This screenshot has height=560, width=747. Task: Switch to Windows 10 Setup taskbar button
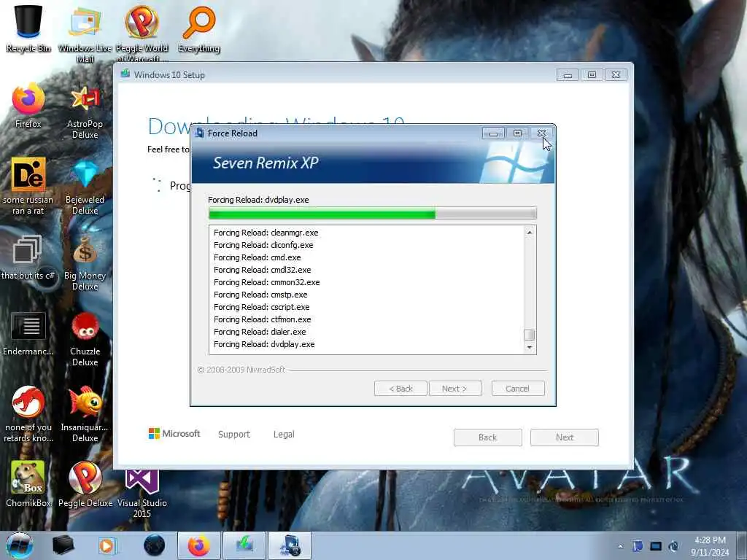point(244,545)
